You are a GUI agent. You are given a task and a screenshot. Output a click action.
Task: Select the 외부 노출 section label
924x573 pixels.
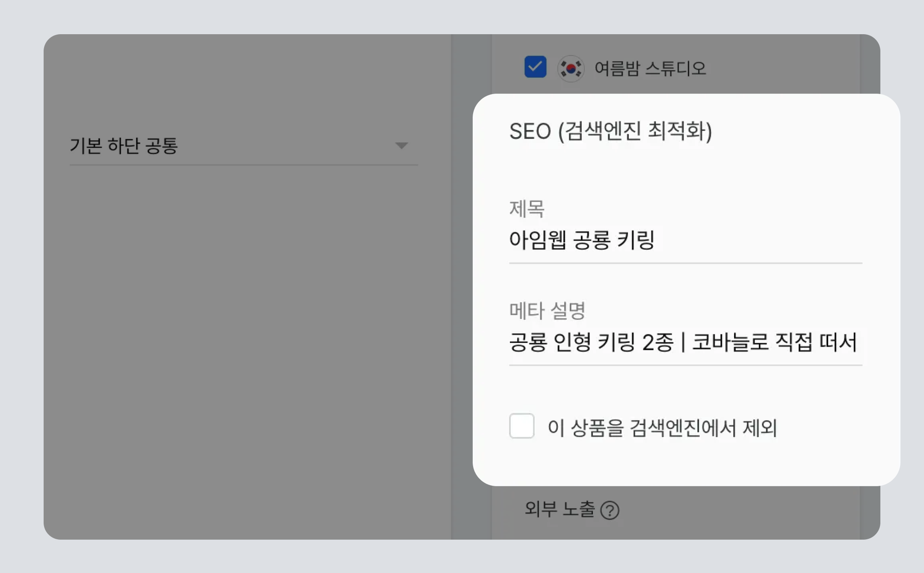[x=560, y=509]
